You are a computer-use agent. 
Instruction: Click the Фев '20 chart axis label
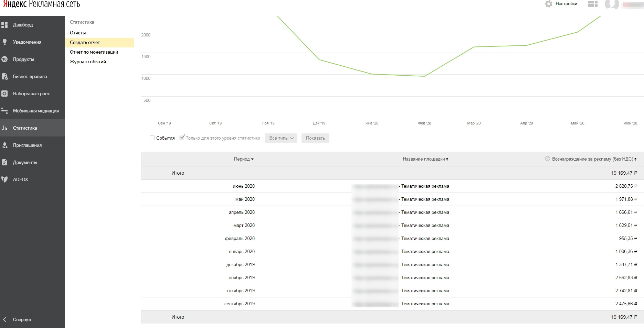(x=424, y=123)
